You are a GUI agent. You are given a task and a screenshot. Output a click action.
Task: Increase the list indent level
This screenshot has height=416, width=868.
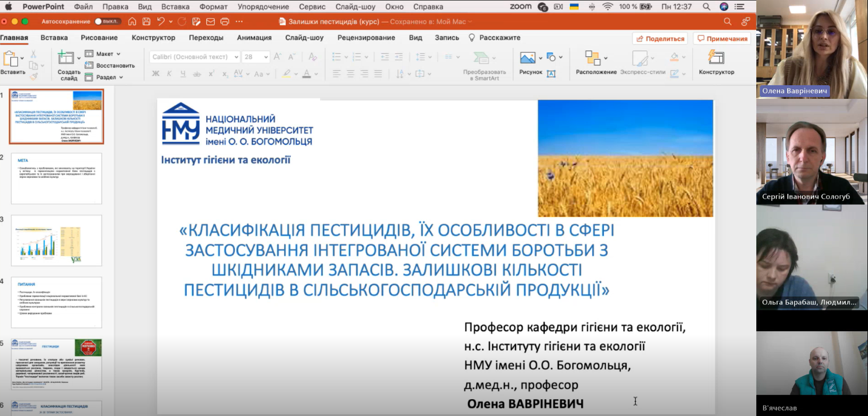click(399, 56)
